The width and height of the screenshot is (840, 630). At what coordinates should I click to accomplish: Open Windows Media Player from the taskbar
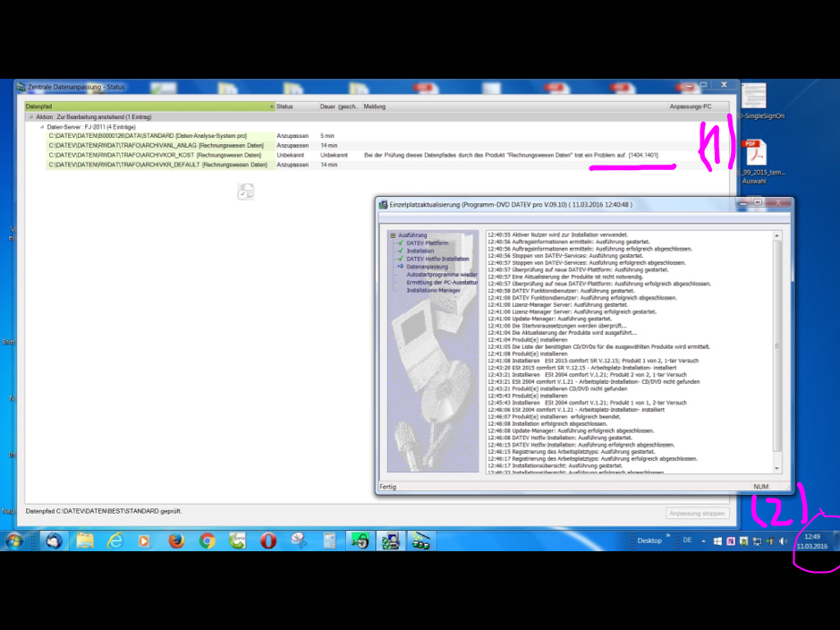(144, 541)
